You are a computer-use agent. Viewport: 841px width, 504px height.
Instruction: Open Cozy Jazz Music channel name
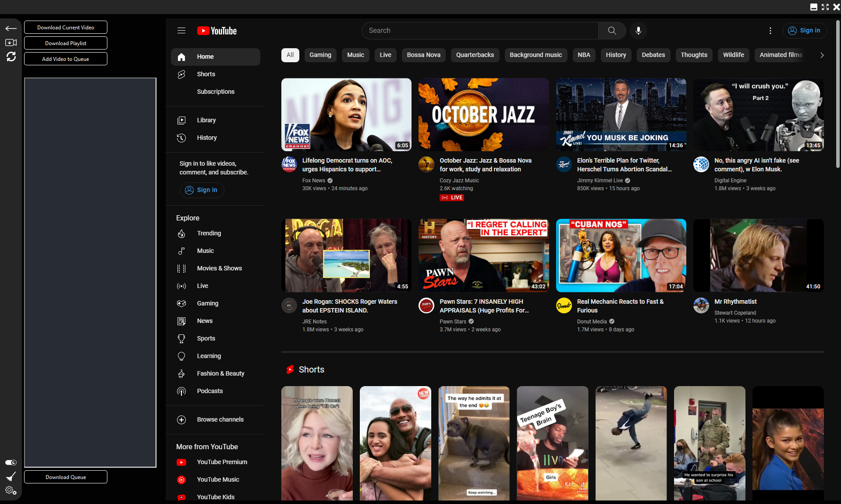pos(459,181)
